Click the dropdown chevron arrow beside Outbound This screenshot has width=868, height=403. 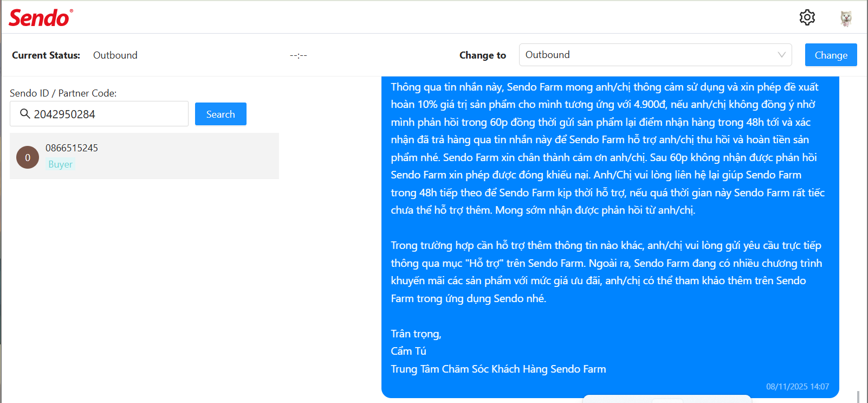tap(781, 55)
